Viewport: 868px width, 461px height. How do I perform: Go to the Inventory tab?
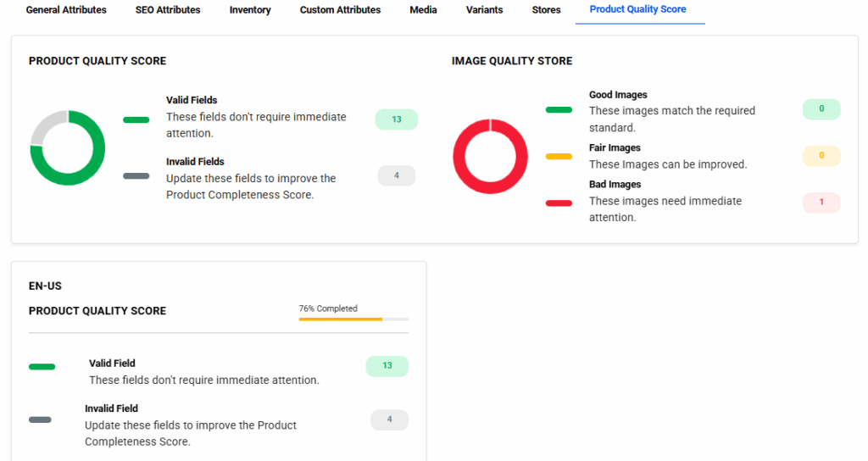click(x=250, y=10)
